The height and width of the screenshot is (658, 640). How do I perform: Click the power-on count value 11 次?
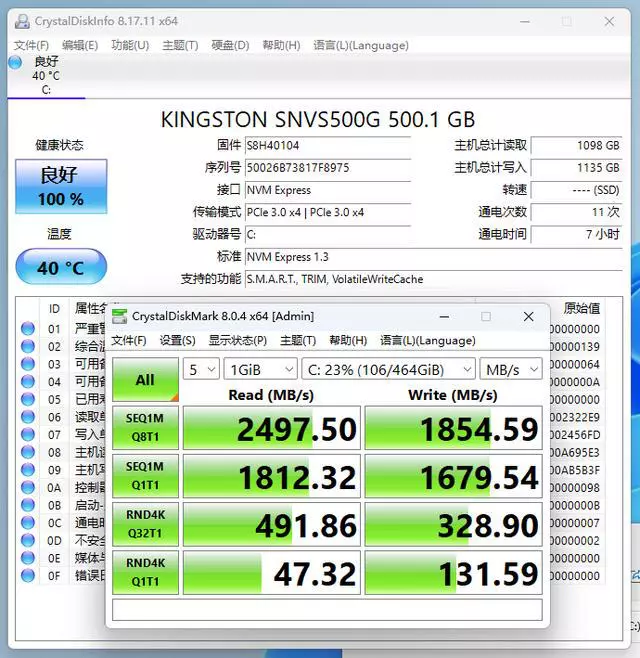[x=576, y=212]
